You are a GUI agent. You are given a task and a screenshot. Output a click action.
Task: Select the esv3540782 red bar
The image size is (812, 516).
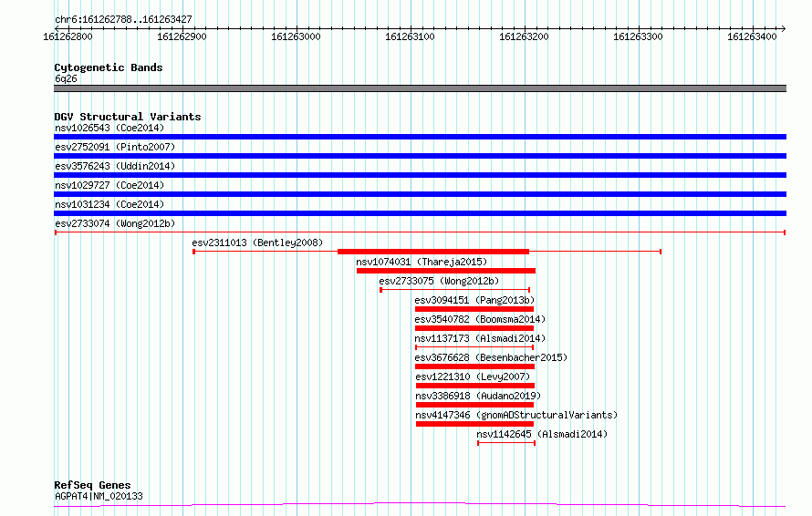point(474,328)
